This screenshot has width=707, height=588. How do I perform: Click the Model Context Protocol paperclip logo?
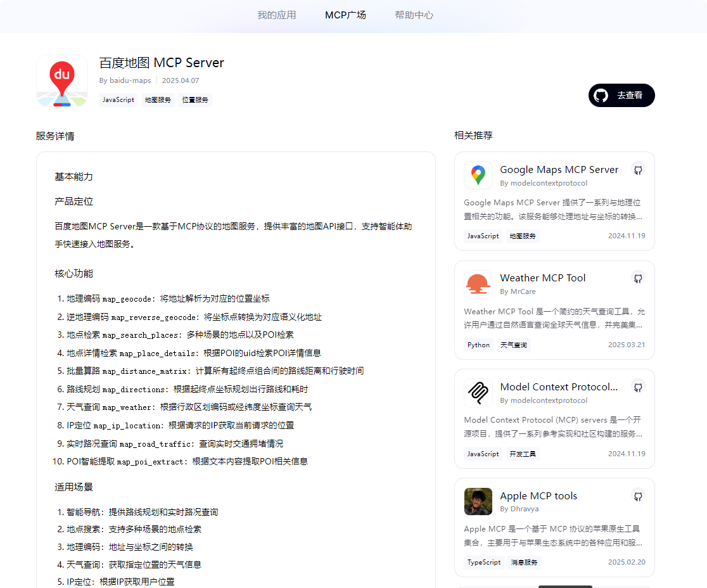(x=478, y=393)
